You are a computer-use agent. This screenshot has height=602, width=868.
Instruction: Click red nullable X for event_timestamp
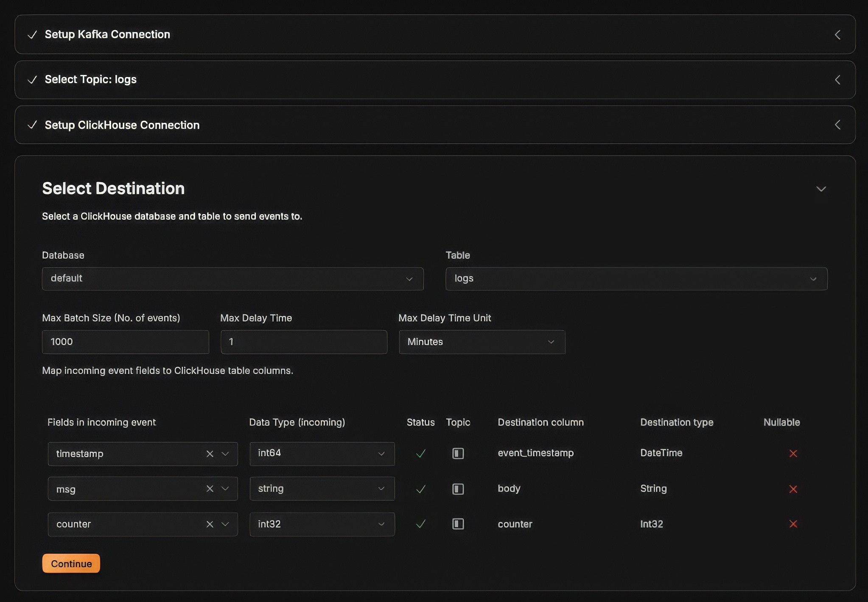pos(793,454)
